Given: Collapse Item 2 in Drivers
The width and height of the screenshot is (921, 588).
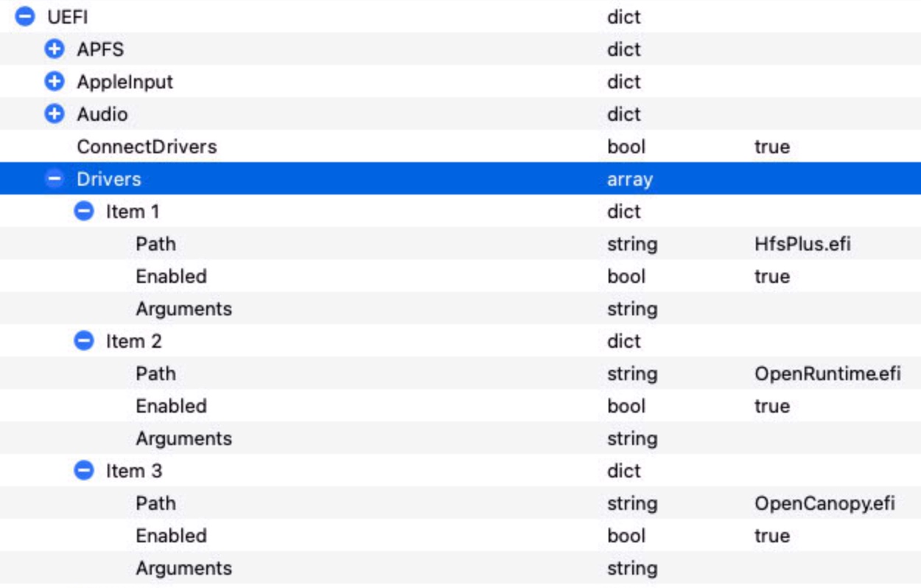Looking at the screenshot, I should (x=85, y=340).
